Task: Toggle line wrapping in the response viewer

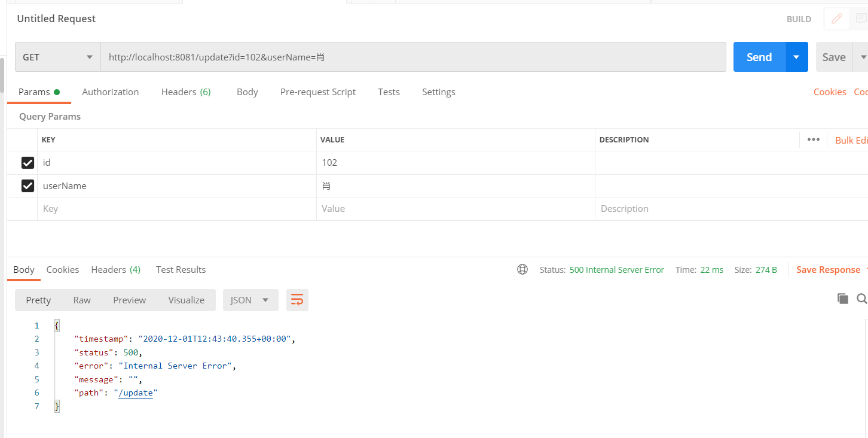Action: click(297, 300)
